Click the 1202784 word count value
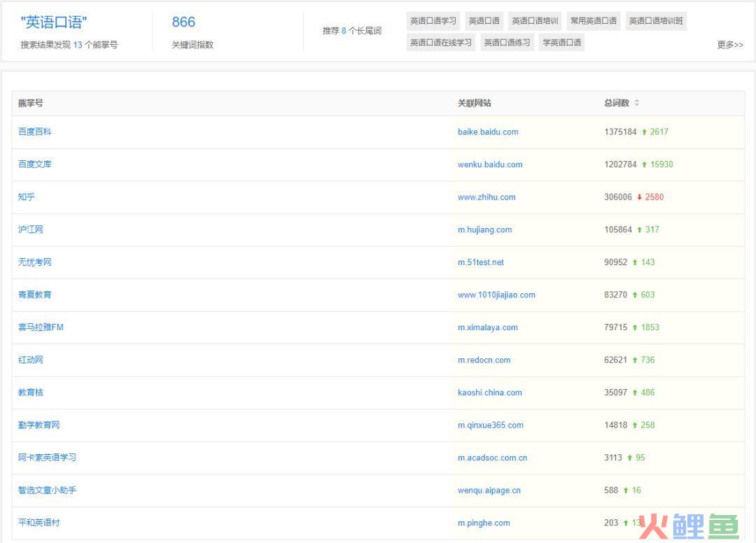Viewport: 756px width, 543px height. coord(620,164)
